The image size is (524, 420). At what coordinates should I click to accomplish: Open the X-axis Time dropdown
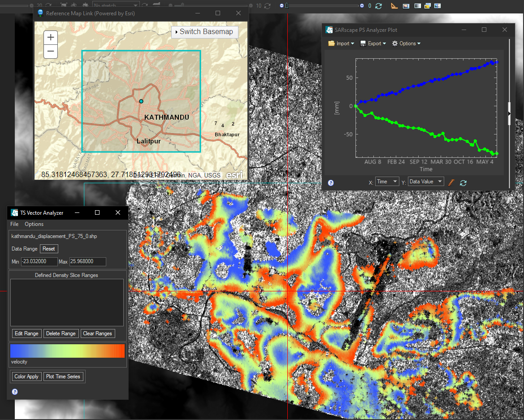pos(387,181)
